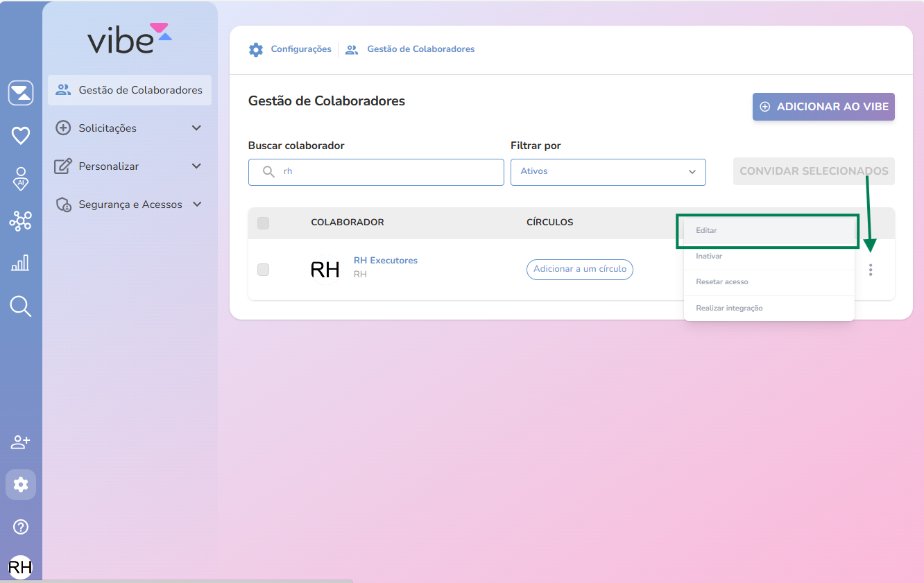Click the ADICIONAR AO VIBE button
This screenshot has width=924, height=583.
pyautogui.click(x=823, y=107)
